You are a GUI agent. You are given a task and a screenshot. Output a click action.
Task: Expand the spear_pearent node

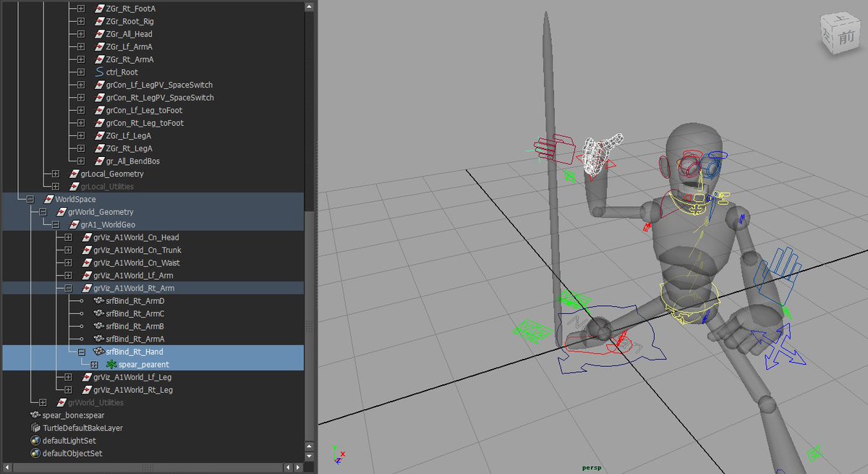93,365
